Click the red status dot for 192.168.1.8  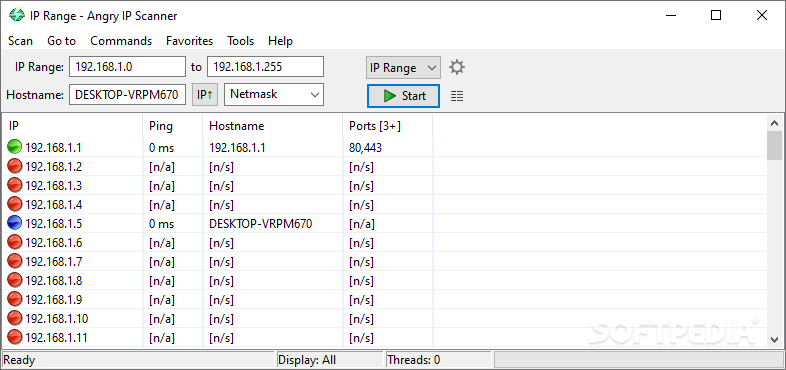[x=15, y=280]
